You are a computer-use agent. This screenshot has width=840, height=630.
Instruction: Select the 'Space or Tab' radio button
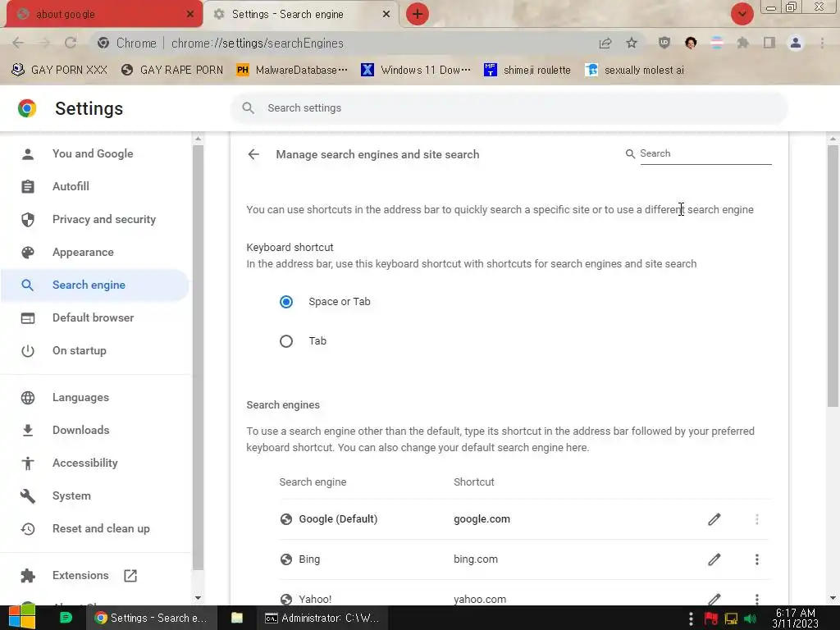pyautogui.click(x=286, y=302)
